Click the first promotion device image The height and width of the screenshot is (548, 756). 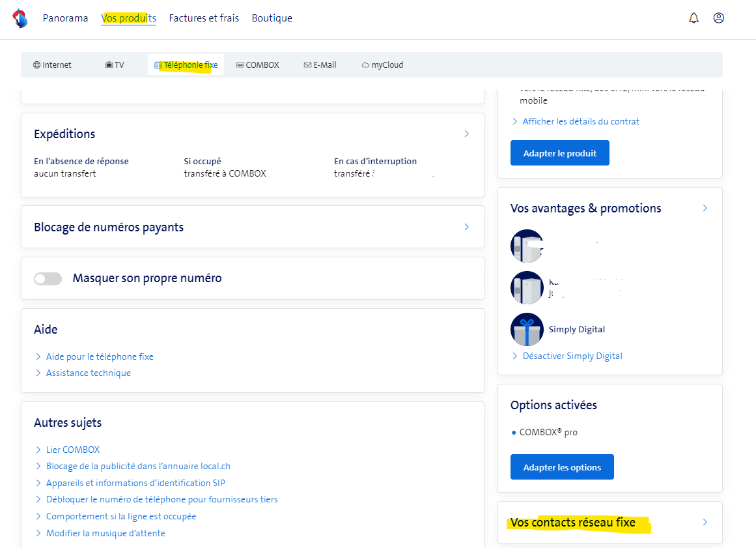(x=527, y=246)
